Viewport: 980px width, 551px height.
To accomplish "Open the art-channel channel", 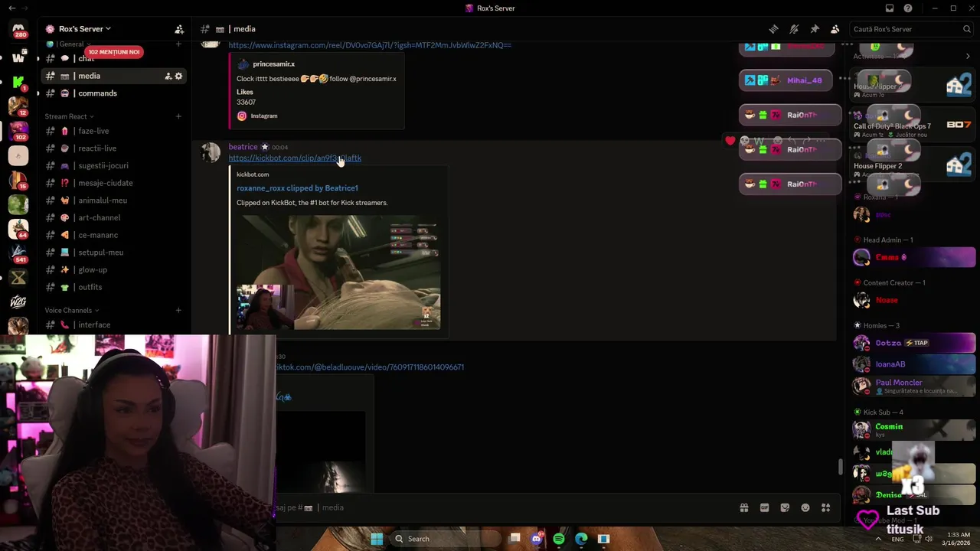I will 100,217.
